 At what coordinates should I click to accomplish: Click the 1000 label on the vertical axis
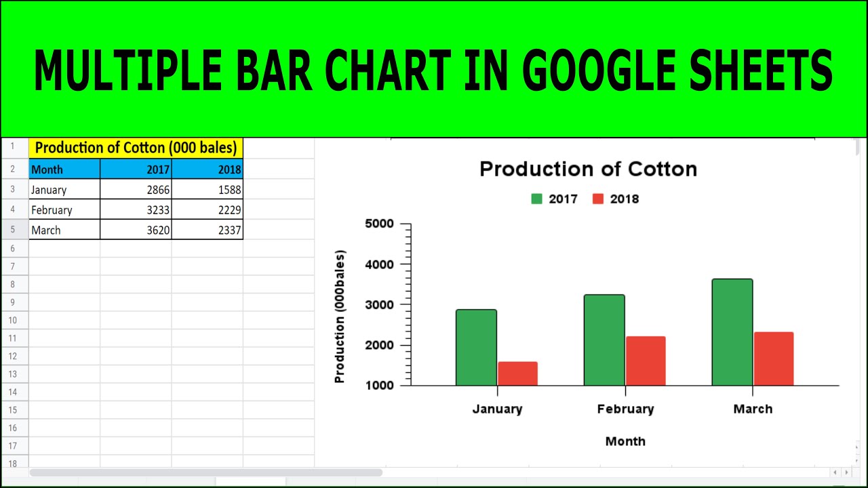[x=379, y=386]
